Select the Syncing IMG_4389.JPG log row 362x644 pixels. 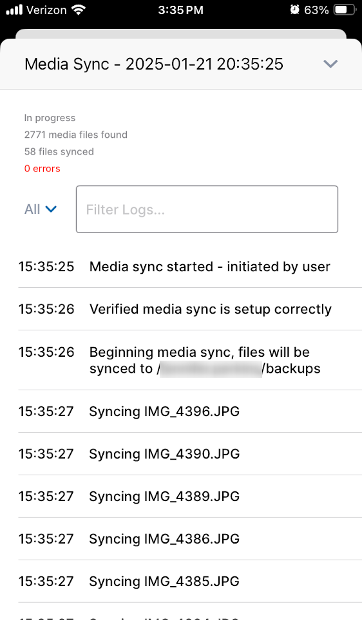coord(190,496)
